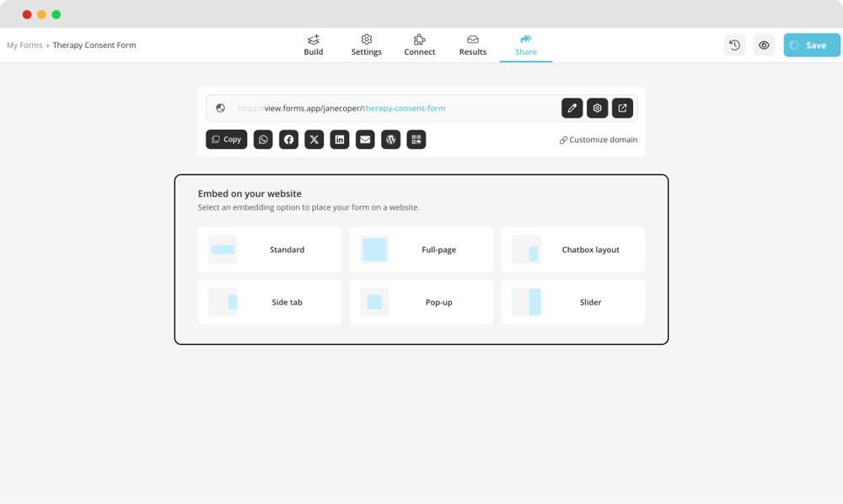Share form on LinkedIn

point(339,140)
